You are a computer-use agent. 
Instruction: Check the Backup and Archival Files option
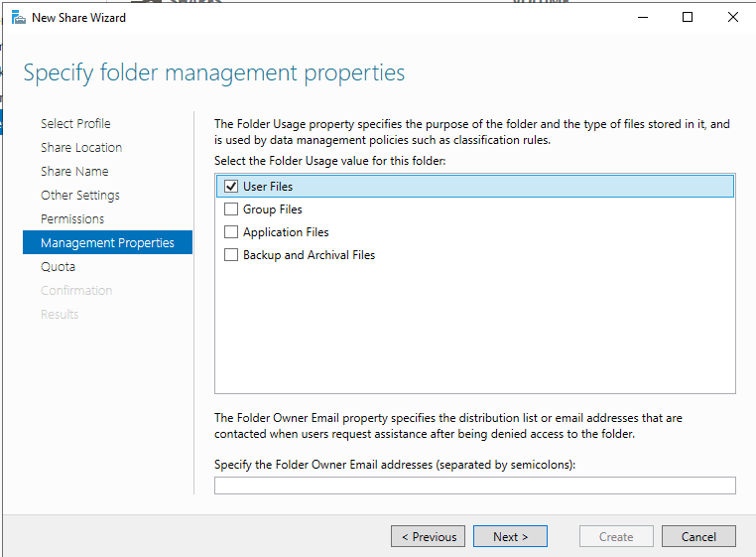pyautogui.click(x=231, y=255)
